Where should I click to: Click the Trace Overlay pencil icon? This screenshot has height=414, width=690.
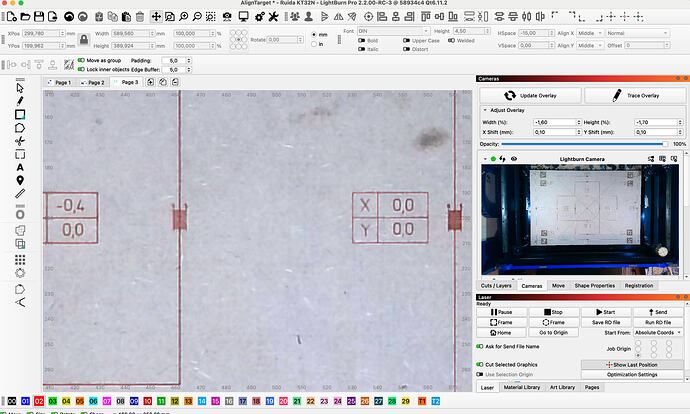pyautogui.click(x=617, y=95)
